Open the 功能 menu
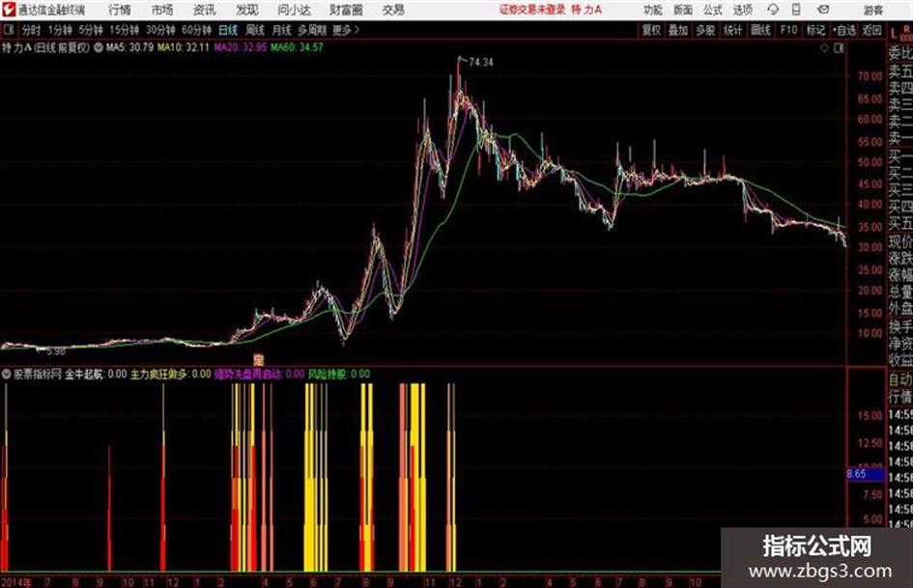 (x=653, y=10)
